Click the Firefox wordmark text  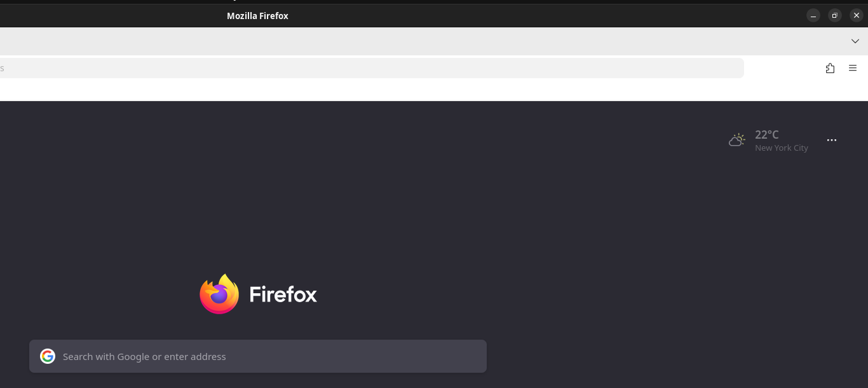[283, 294]
